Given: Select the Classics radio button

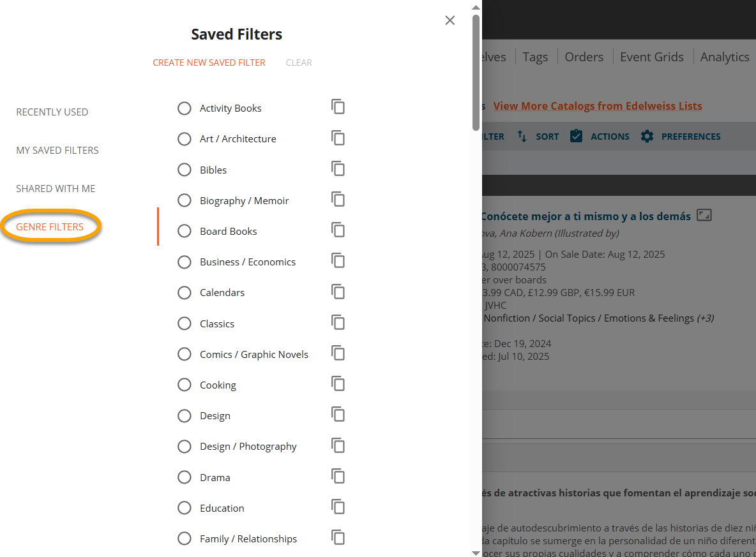Looking at the screenshot, I should click(184, 323).
